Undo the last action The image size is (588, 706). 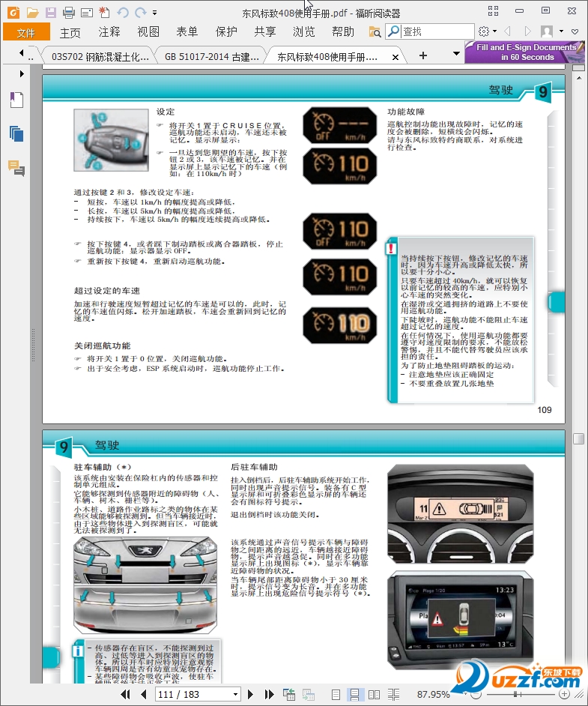tap(123, 13)
